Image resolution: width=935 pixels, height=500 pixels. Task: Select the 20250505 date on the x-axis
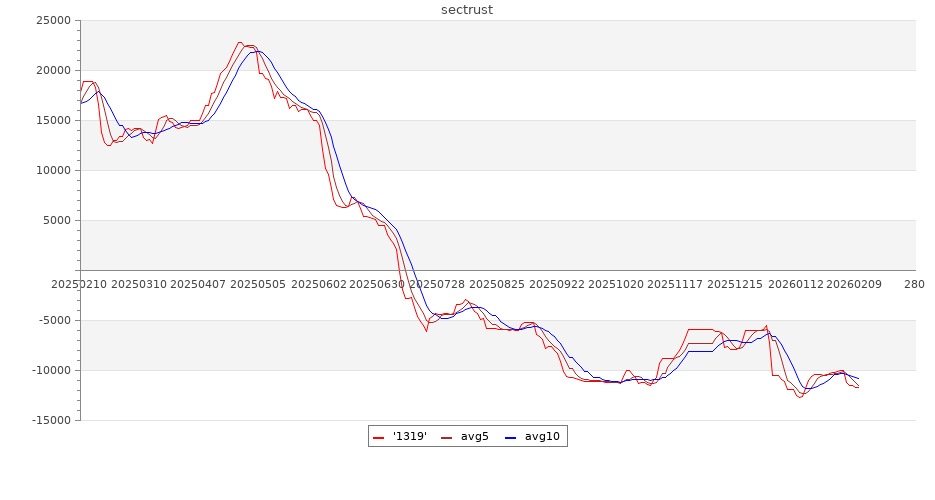click(258, 284)
